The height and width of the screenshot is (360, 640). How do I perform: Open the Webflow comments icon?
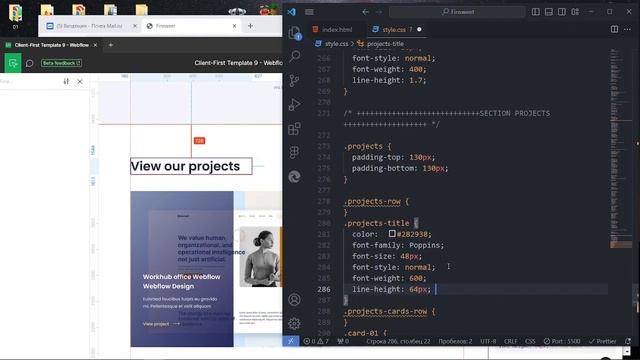pyautogui.click(x=29, y=63)
